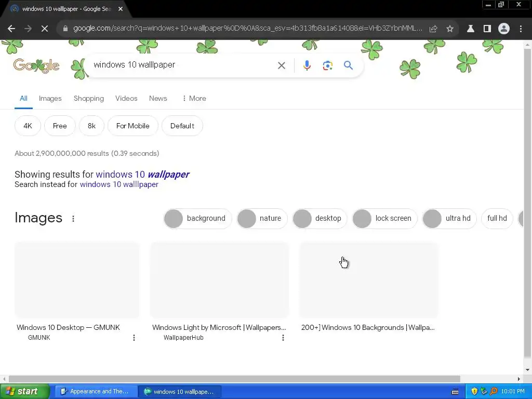532x399 pixels.
Task: Start voice search with the microphone
Action: (307, 65)
